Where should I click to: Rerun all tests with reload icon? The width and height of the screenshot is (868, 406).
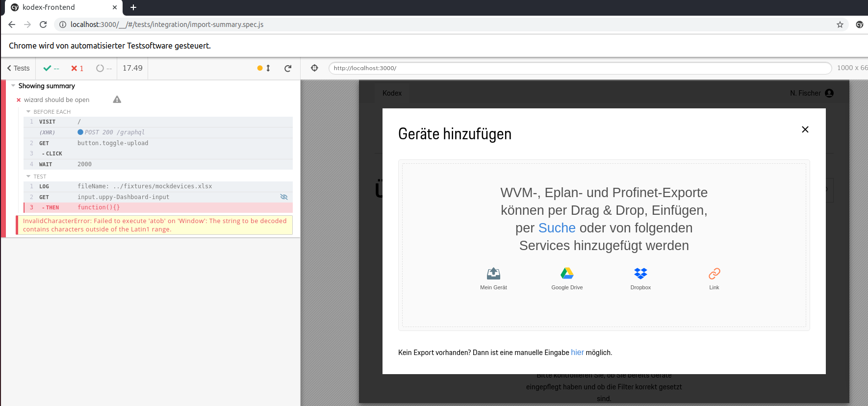point(288,68)
